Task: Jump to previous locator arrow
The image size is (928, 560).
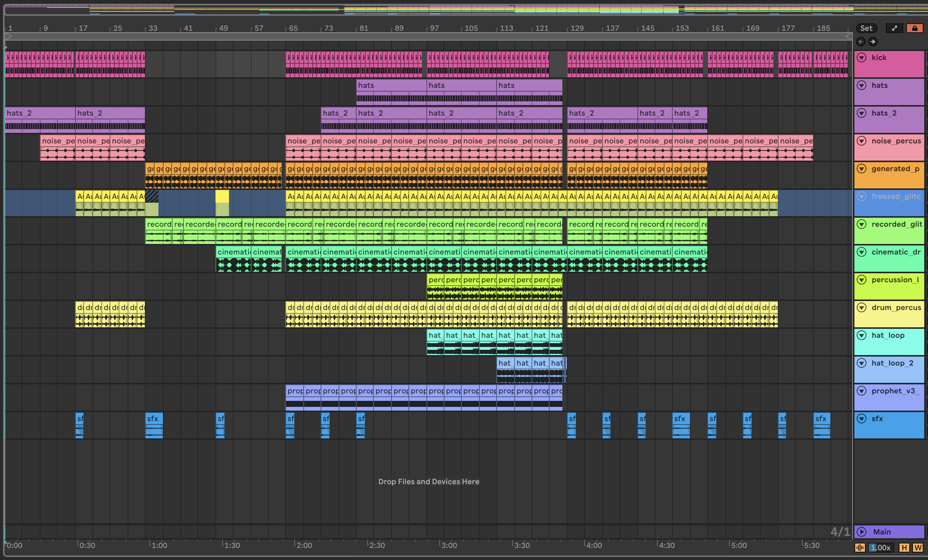Action: [860, 42]
